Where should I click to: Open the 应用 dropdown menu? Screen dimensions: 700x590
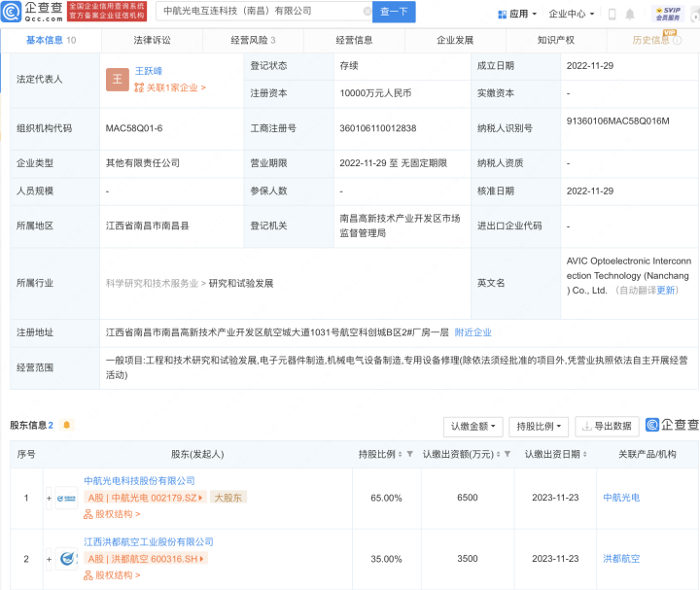click(x=518, y=15)
